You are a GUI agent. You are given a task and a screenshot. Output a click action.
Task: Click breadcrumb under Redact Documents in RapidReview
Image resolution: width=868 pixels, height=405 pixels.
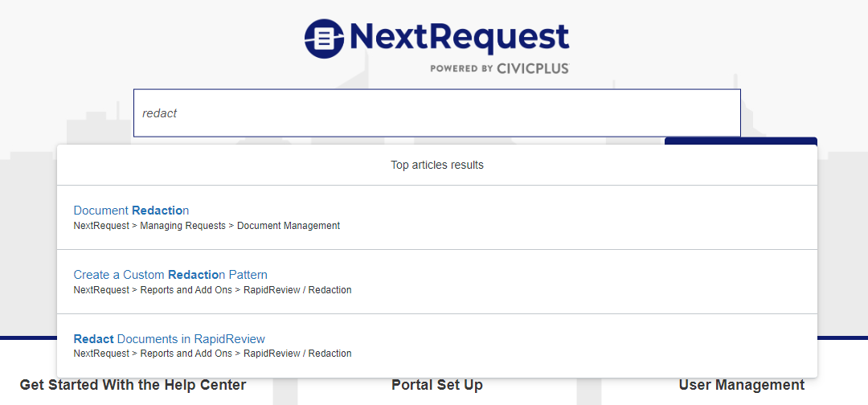(x=212, y=354)
